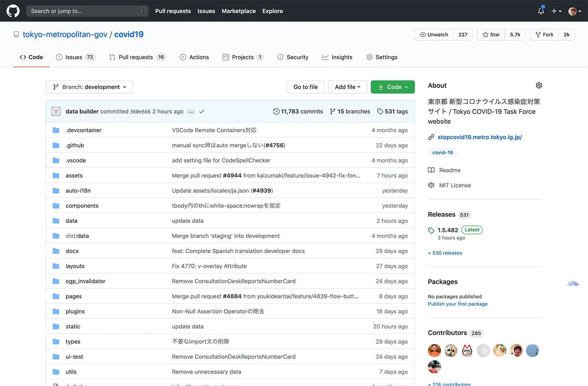Image resolution: width=588 pixels, height=386 pixels.
Task: View the 531 tags list
Action: [392, 112]
